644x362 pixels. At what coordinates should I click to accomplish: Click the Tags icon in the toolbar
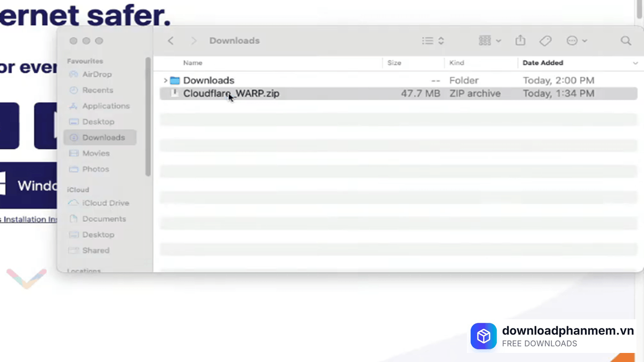pos(545,41)
